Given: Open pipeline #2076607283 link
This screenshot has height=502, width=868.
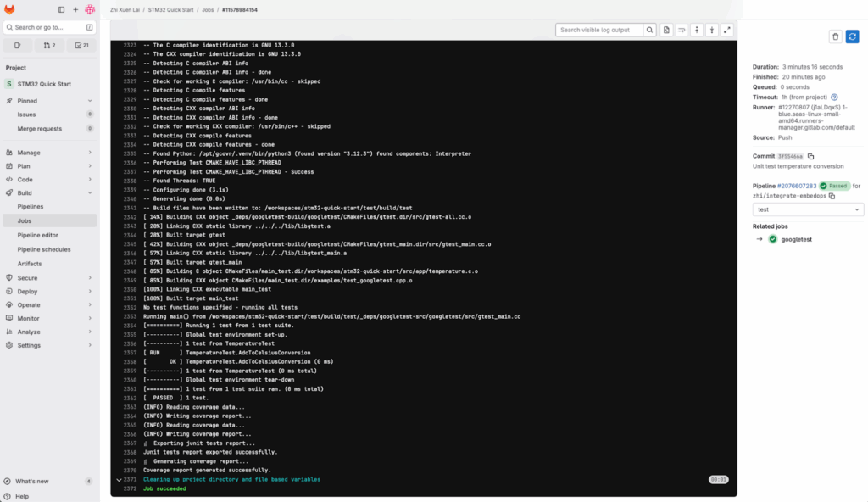Looking at the screenshot, I should coord(797,186).
